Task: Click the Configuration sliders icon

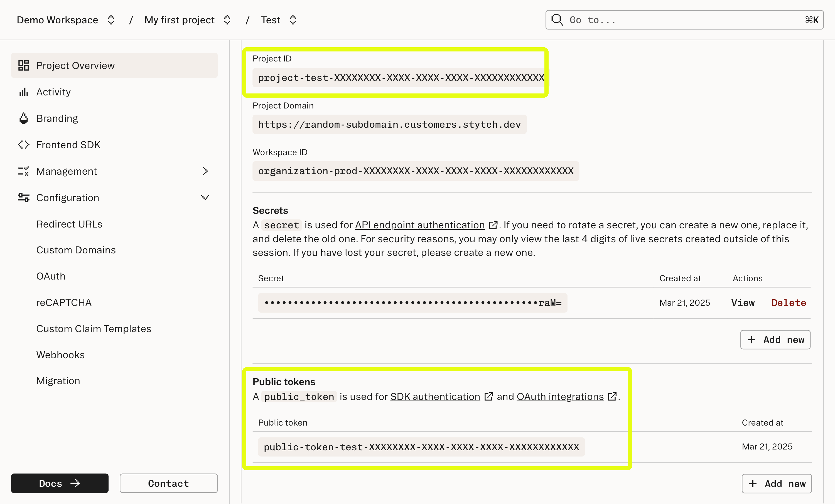Action: click(23, 197)
